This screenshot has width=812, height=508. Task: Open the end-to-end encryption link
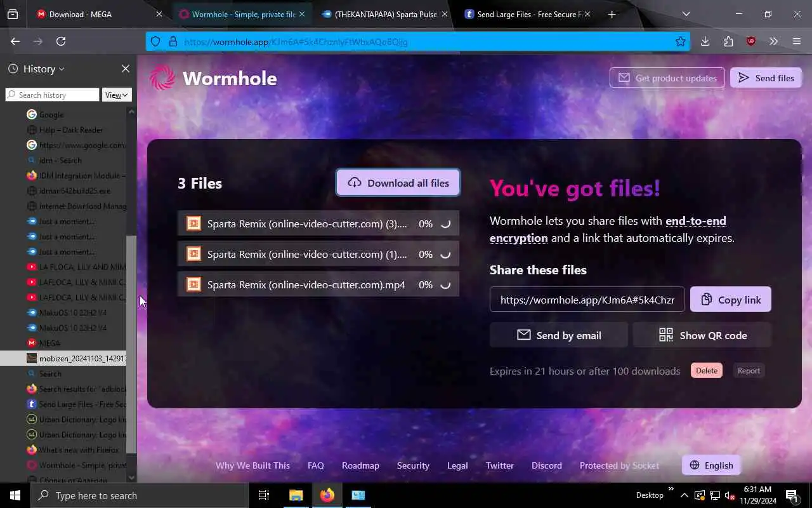(x=608, y=229)
